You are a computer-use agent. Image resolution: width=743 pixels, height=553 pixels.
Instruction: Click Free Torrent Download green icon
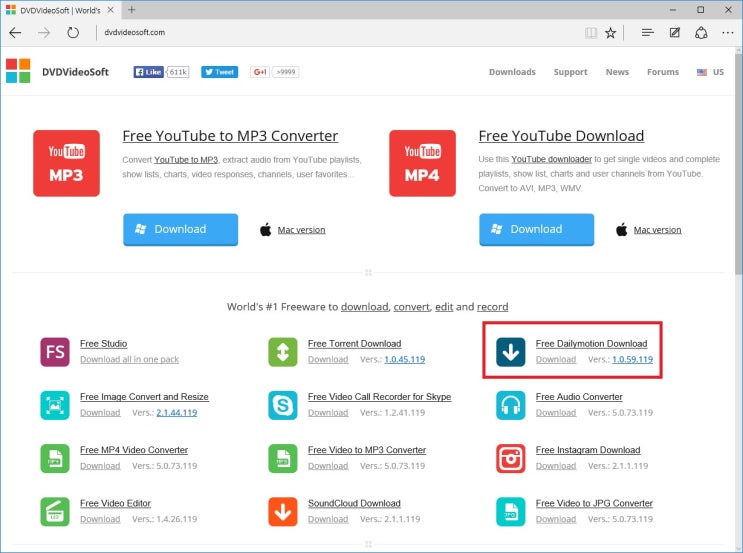283,352
